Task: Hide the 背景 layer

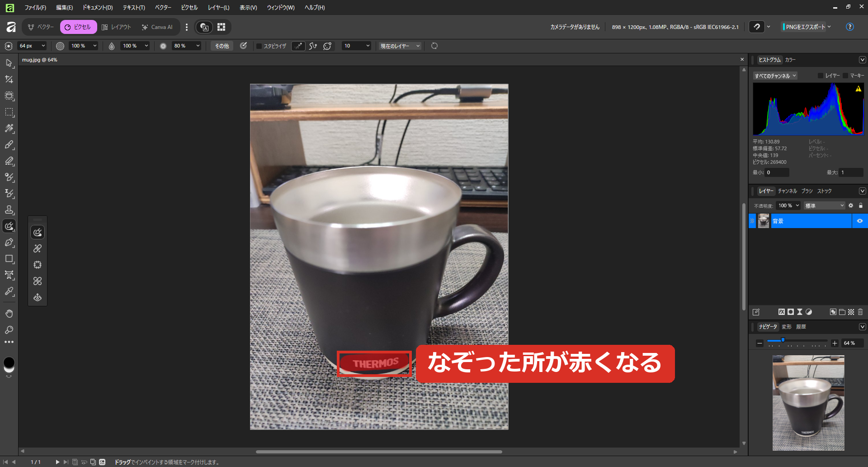Action: coord(860,221)
